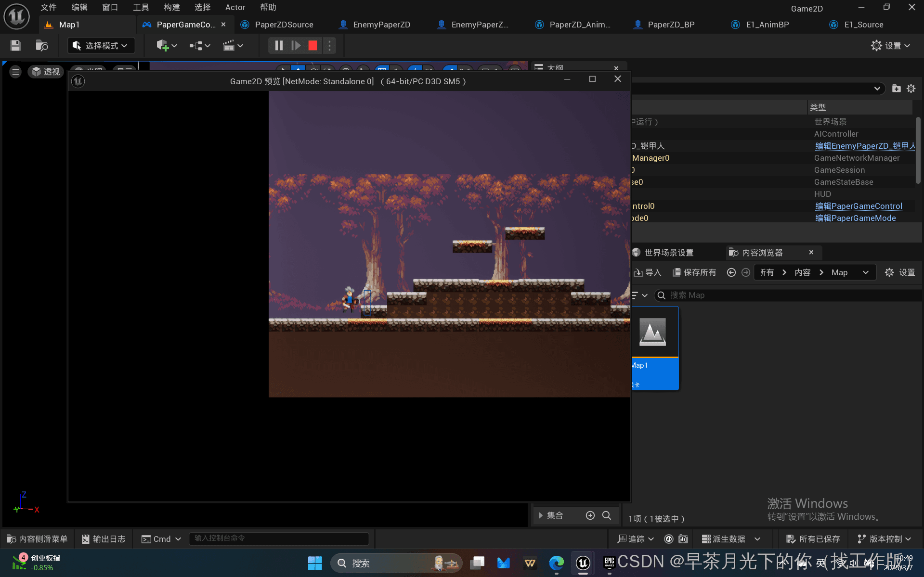The image size is (924, 577).
Task: Open the cinematics clapboard dropdown
Action: click(x=233, y=46)
